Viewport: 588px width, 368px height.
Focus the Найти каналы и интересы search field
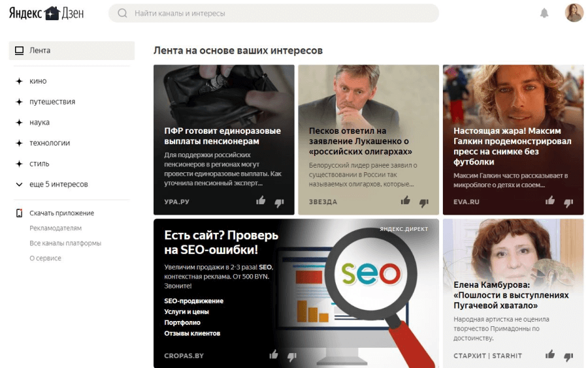click(x=274, y=13)
